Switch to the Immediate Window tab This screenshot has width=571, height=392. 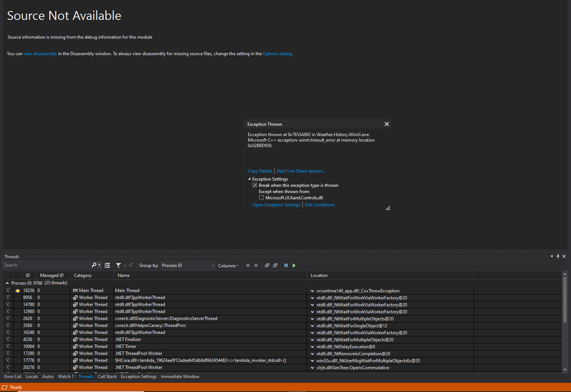point(180,377)
